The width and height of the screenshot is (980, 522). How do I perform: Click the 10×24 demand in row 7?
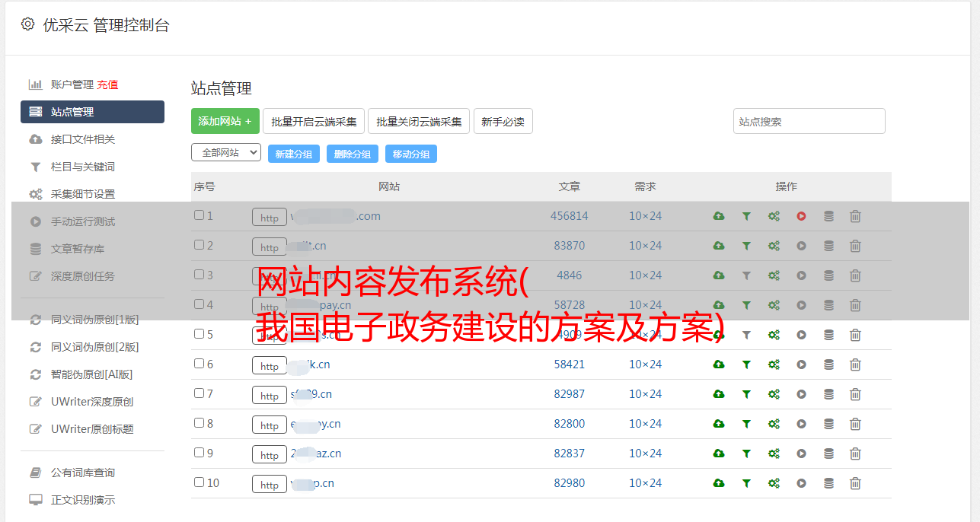tap(646, 394)
